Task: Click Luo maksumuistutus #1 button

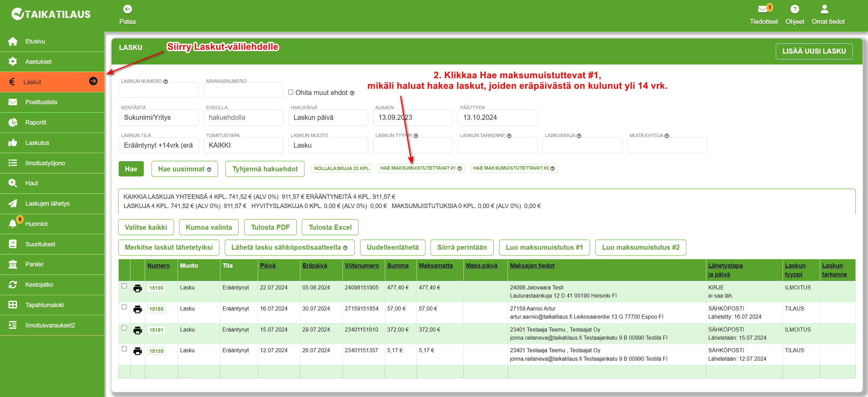Action: (544, 247)
